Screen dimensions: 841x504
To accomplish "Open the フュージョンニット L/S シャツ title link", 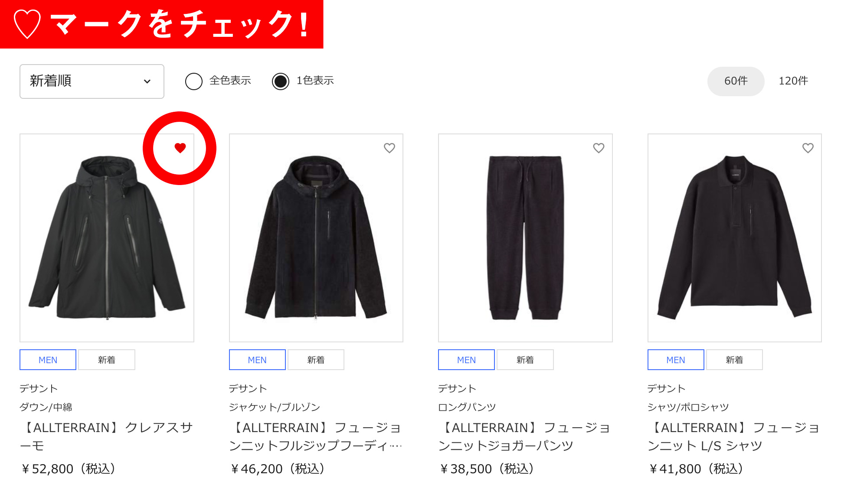I will click(x=734, y=436).
